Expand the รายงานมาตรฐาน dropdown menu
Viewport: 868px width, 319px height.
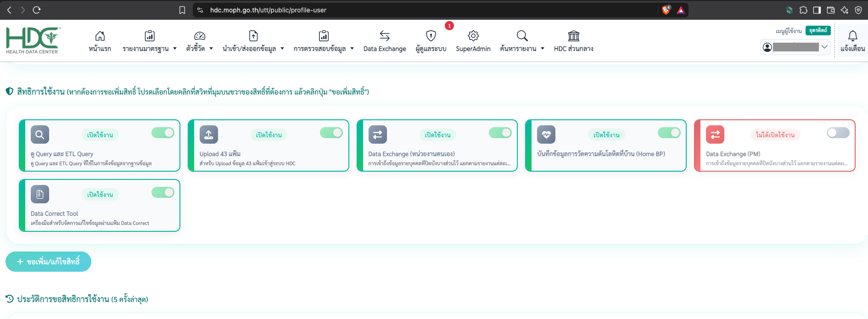(x=150, y=49)
